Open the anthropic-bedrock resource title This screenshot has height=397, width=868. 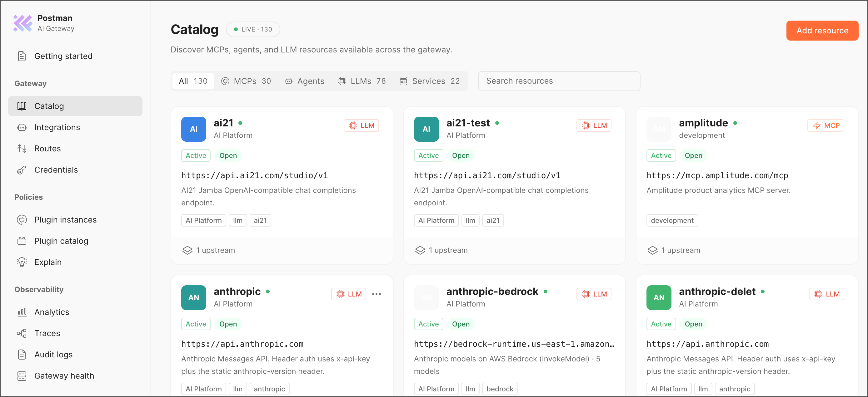pos(492,292)
